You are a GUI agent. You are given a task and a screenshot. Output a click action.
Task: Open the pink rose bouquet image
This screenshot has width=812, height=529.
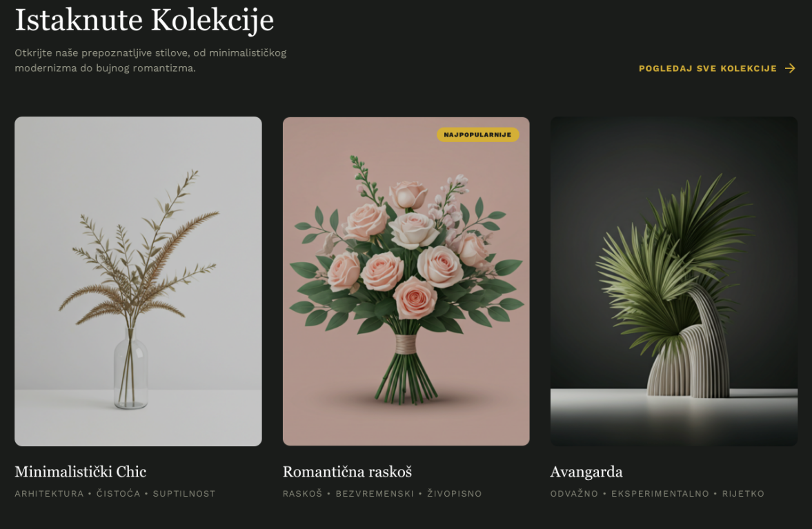tap(406, 281)
